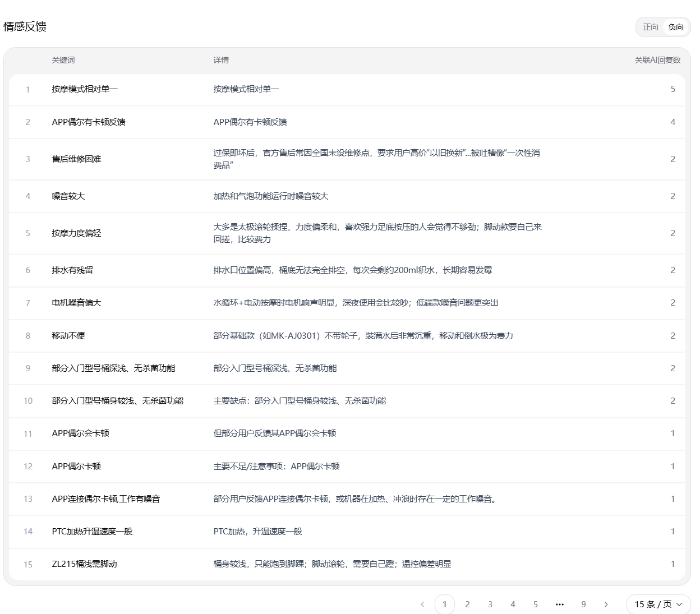Viewport: 700px width, 614px height.
Task: Select keyword 按摩力度偏轻
Action: (x=76, y=233)
